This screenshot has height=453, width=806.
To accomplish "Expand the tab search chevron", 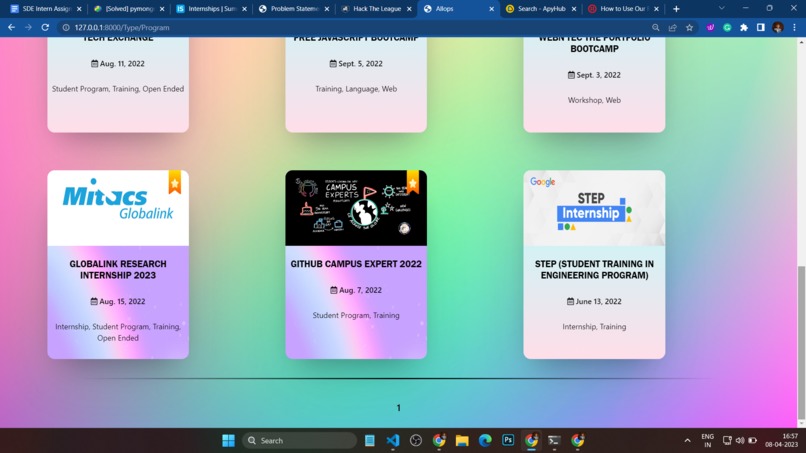I will coord(722,8).
